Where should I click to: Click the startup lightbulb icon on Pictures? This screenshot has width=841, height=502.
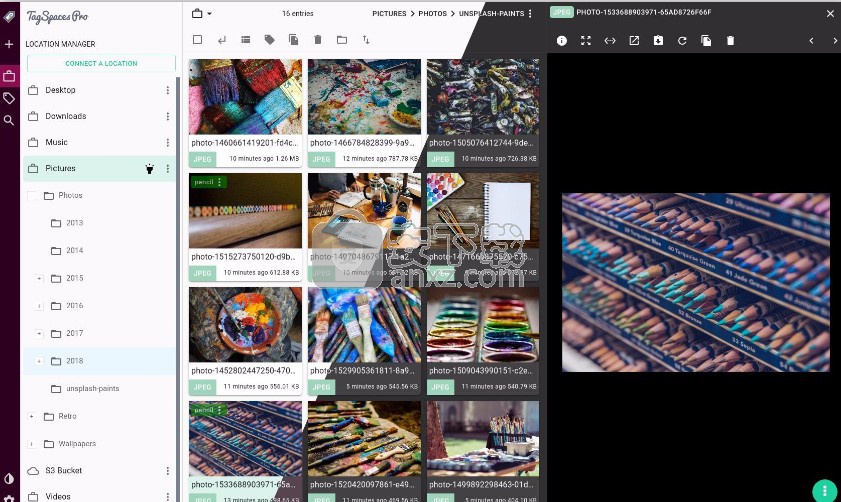point(150,169)
